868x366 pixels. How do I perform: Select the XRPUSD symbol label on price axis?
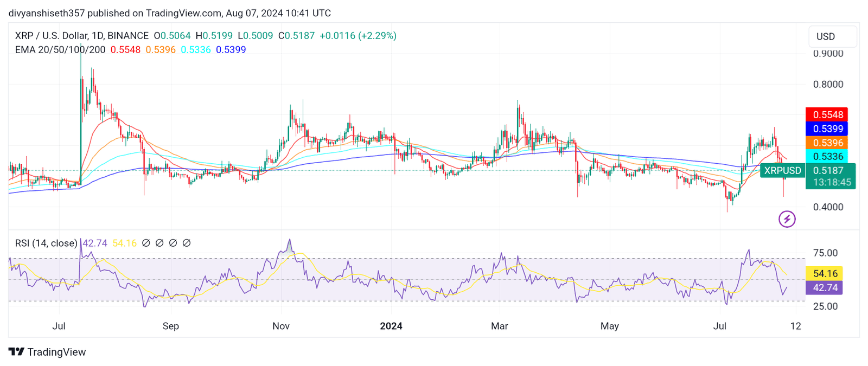coord(782,171)
